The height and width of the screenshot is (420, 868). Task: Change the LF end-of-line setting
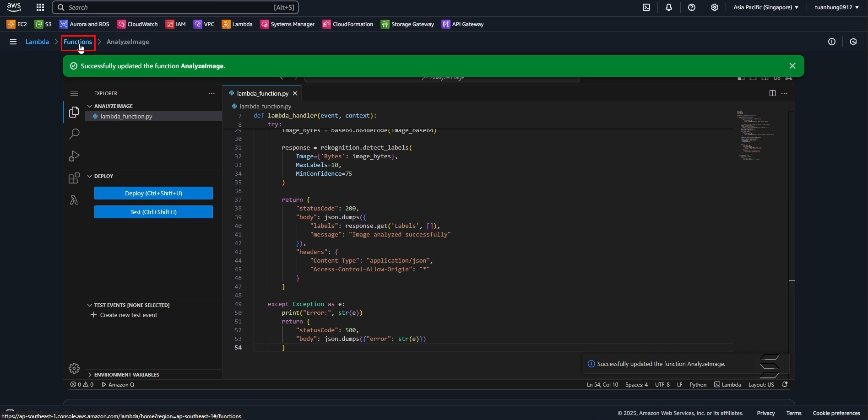tap(680, 385)
